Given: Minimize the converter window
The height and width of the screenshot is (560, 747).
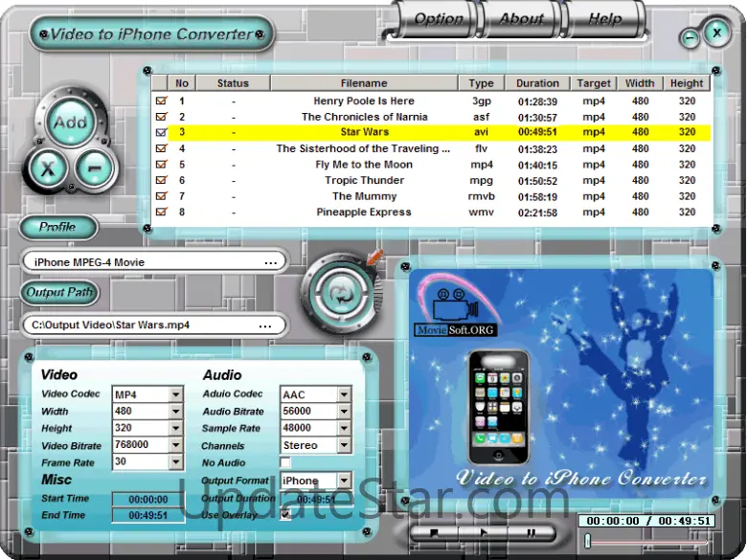Looking at the screenshot, I should point(690,38).
